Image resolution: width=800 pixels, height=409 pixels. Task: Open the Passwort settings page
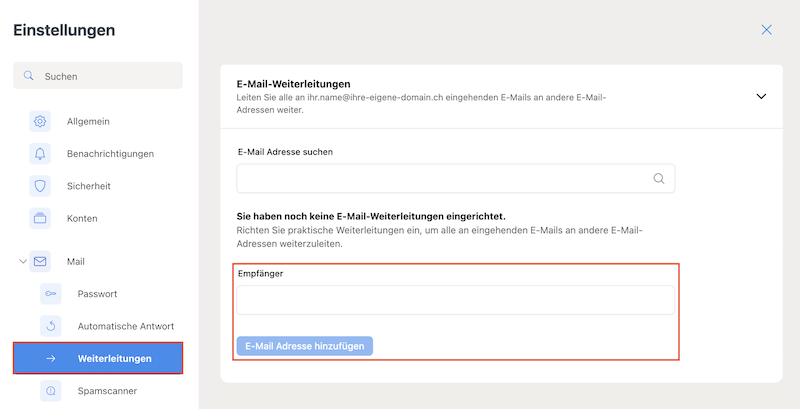(x=97, y=294)
